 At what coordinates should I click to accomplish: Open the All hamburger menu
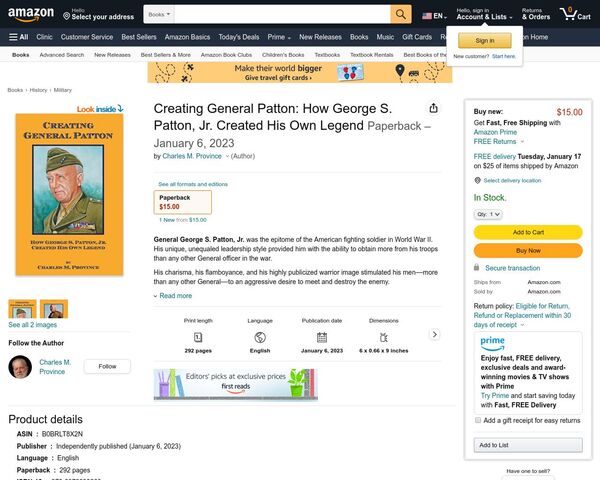18,37
